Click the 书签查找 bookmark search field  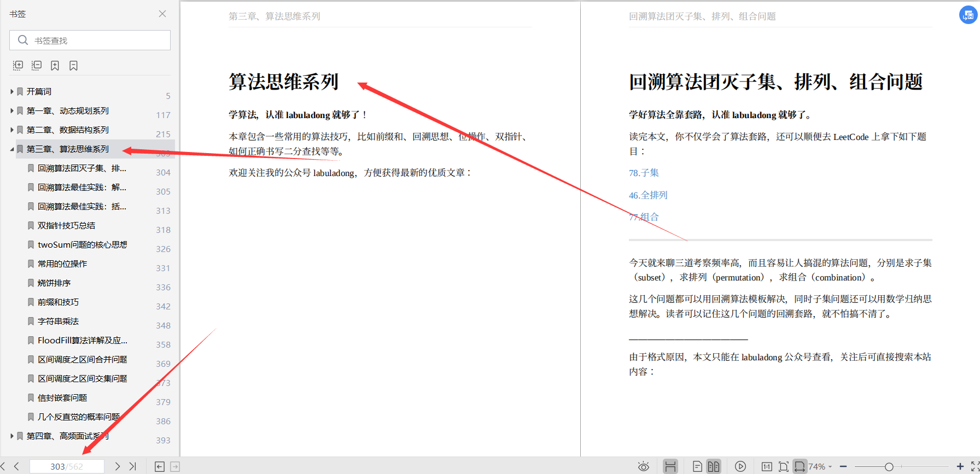[x=90, y=40]
